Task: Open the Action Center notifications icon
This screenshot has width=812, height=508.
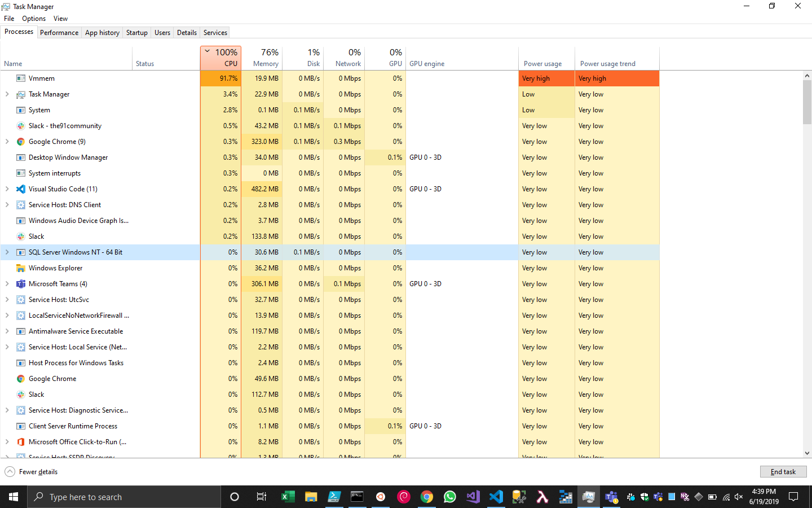Action: click(793, 497)
